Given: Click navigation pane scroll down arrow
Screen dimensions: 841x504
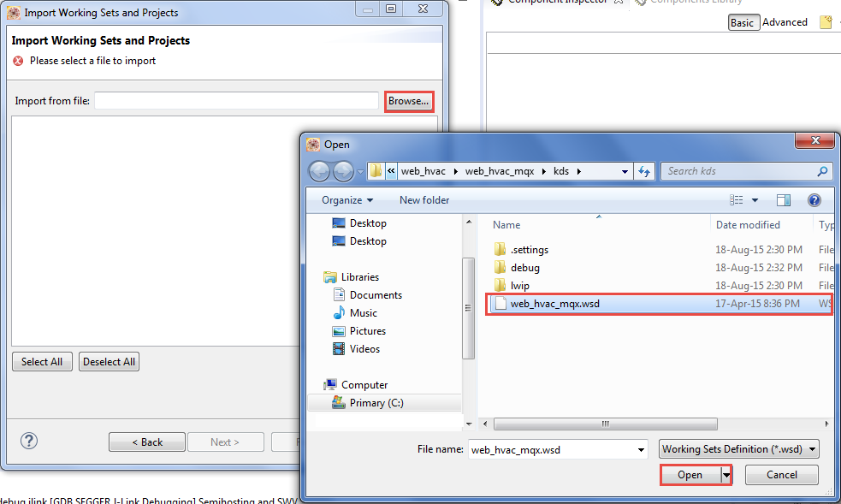Looking at the screenshot, I should tap(469, 424).
